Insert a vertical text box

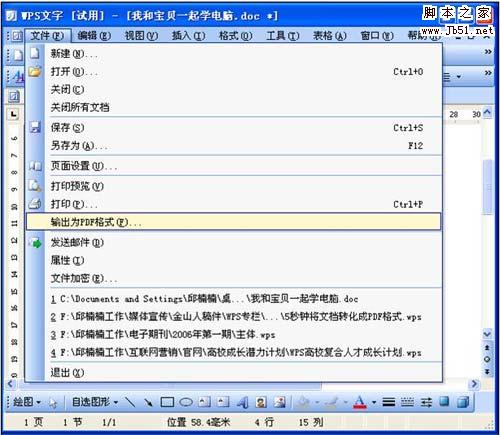[223, 402]
